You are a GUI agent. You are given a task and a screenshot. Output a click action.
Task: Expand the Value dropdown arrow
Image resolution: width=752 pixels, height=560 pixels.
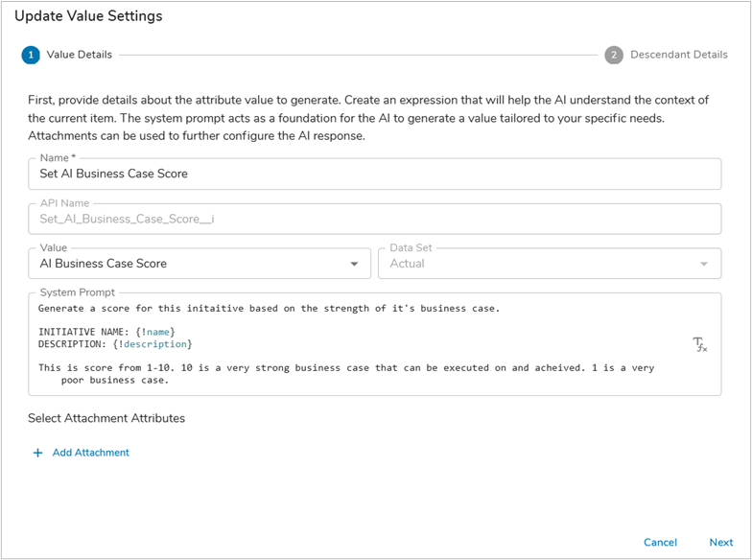pos(354,264)
